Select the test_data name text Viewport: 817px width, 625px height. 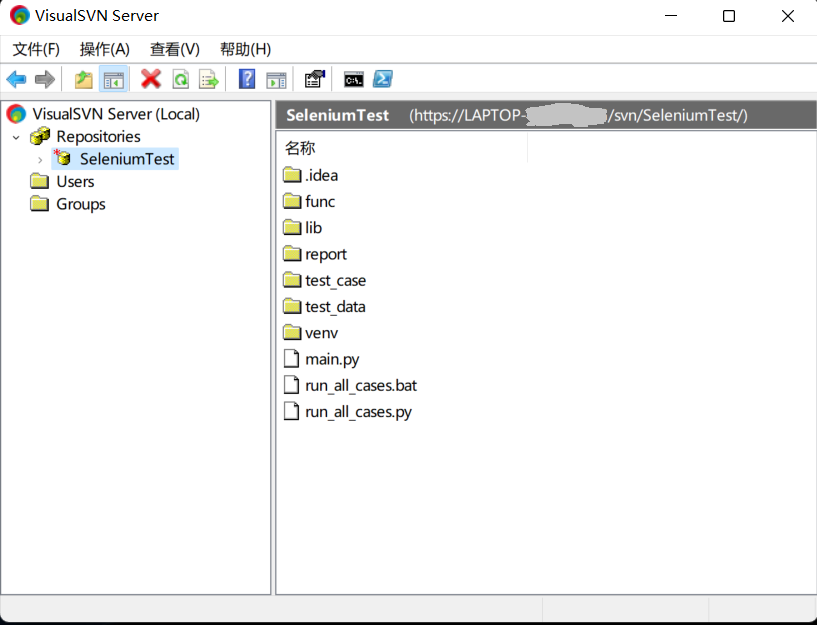coord(335,306)
